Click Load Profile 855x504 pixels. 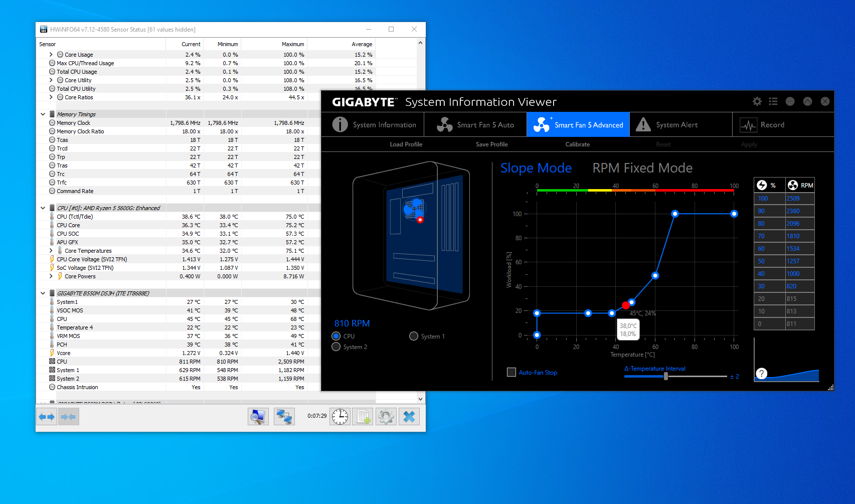tap(406, 144)
